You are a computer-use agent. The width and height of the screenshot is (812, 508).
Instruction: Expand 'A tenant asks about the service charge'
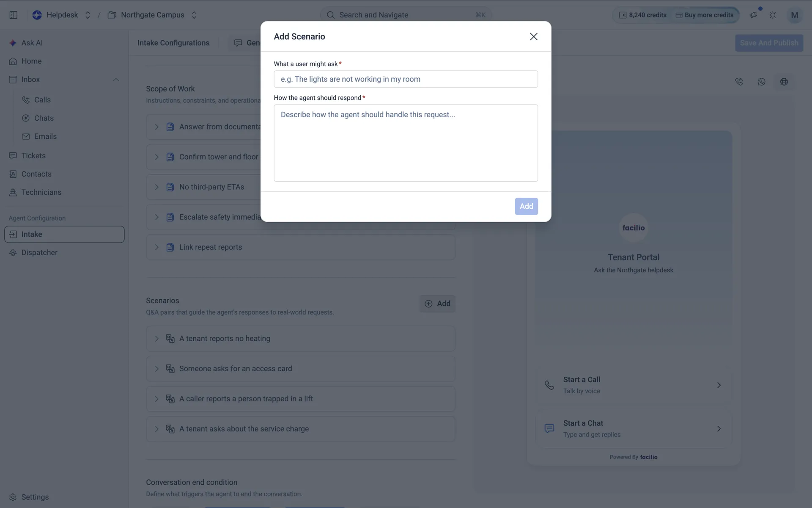(156, 429)
